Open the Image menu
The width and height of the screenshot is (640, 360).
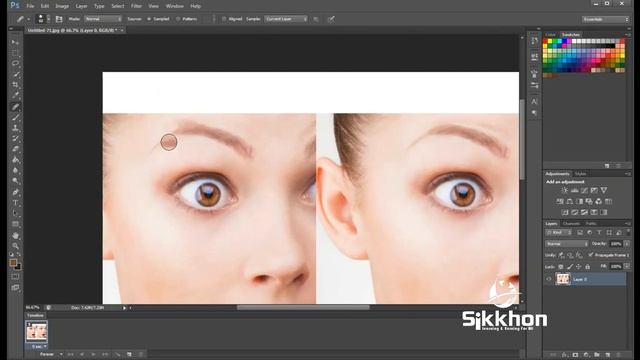coord(62,6)
